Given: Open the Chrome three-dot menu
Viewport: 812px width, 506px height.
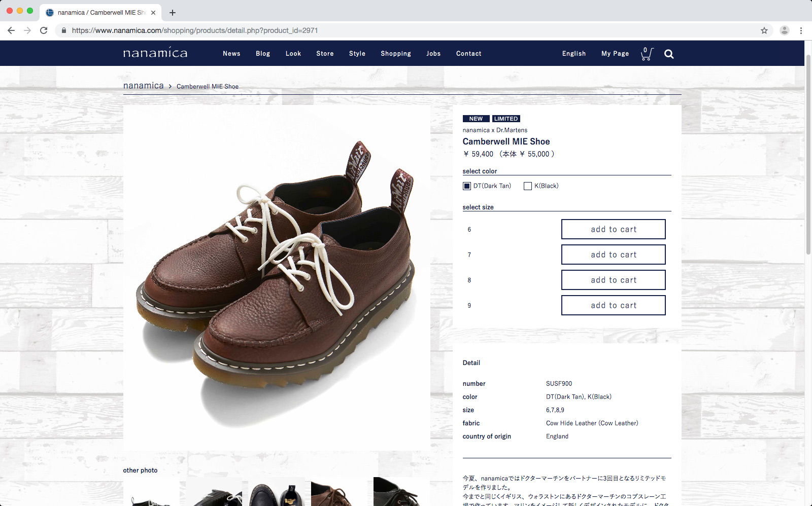Looking at the screenshot, I should point(801,30).
